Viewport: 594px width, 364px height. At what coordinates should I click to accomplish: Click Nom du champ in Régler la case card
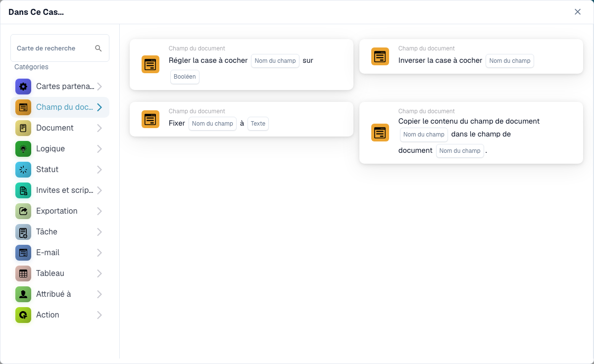click(x=275, y=61)
